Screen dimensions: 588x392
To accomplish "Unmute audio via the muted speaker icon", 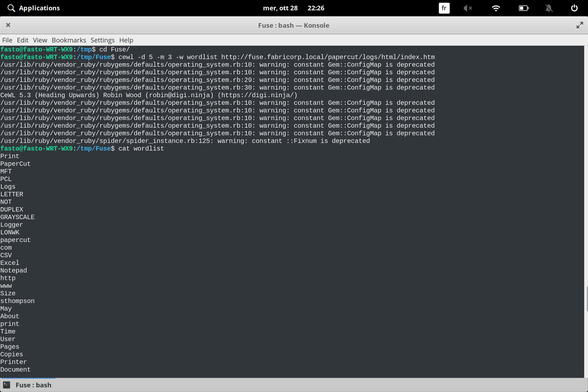I will point(468,8).
